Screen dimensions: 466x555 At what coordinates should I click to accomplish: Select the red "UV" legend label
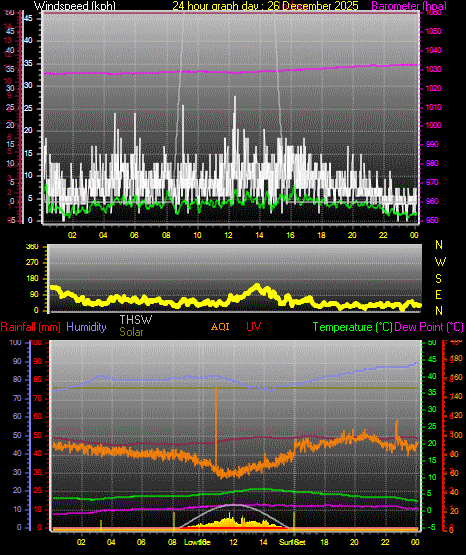(254, 327)
